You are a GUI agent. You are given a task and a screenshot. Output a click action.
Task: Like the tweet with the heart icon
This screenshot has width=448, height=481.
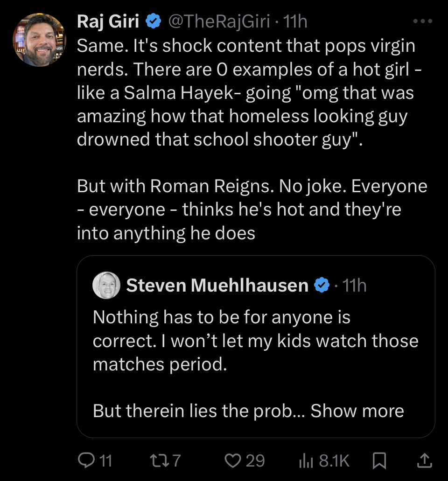click(x=232, y=461)
